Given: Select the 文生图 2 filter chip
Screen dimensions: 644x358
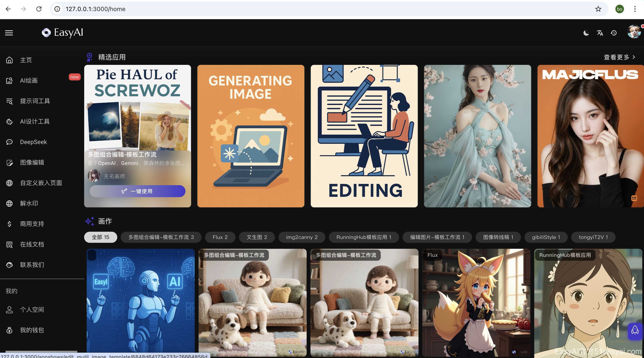Looking at the screenshot, I should pyautogui.click(x=257, y=237).
